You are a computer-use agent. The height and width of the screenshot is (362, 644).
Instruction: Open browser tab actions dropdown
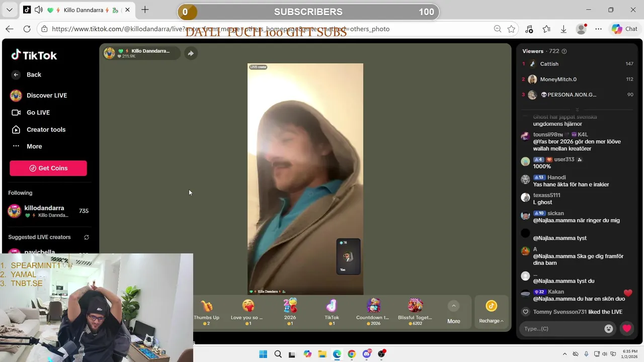(x=10, y=10)
